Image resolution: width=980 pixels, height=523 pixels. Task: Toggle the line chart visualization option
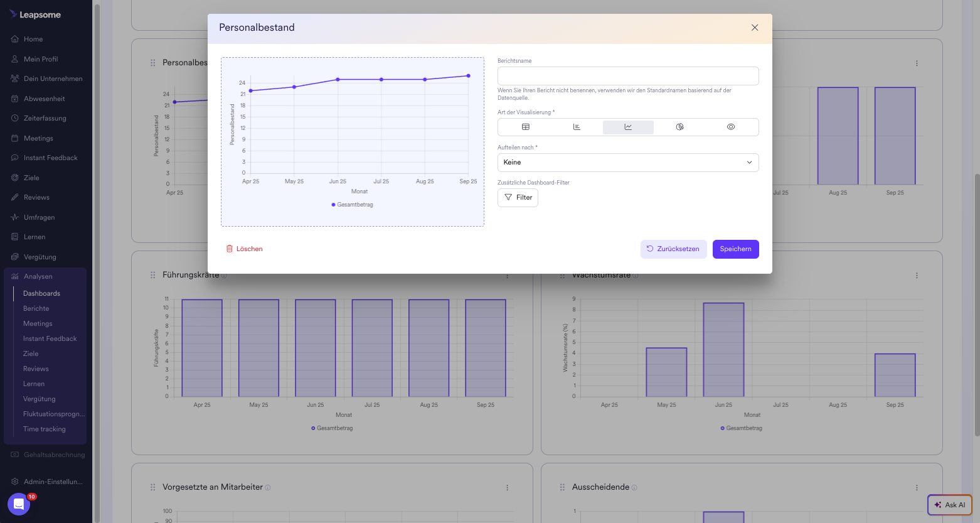(628, 127)
